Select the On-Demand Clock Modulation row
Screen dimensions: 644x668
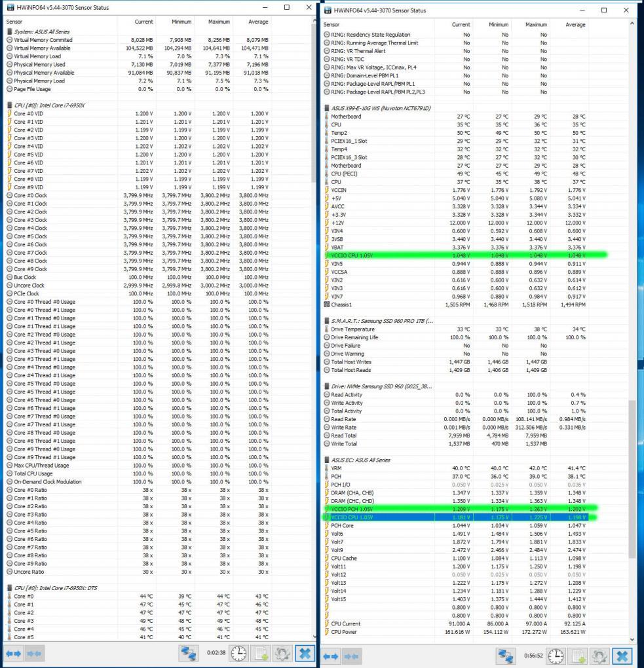click(138, 482)
